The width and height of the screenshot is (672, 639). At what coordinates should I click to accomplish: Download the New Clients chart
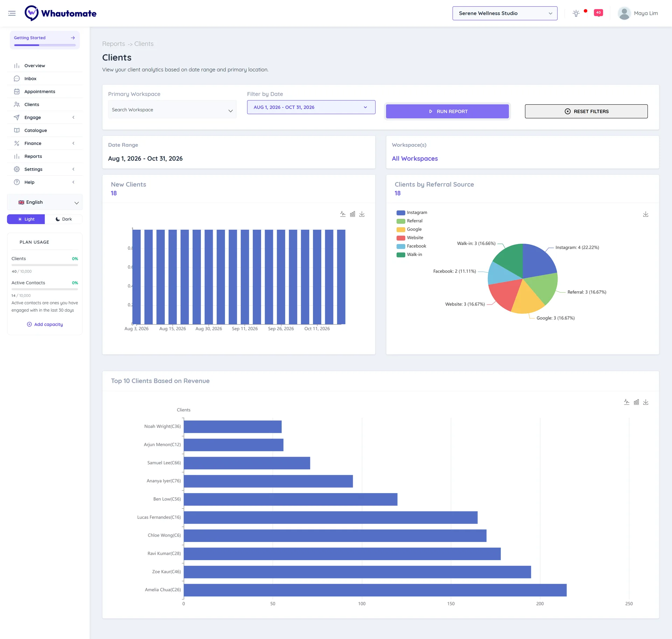click(362, 214)
